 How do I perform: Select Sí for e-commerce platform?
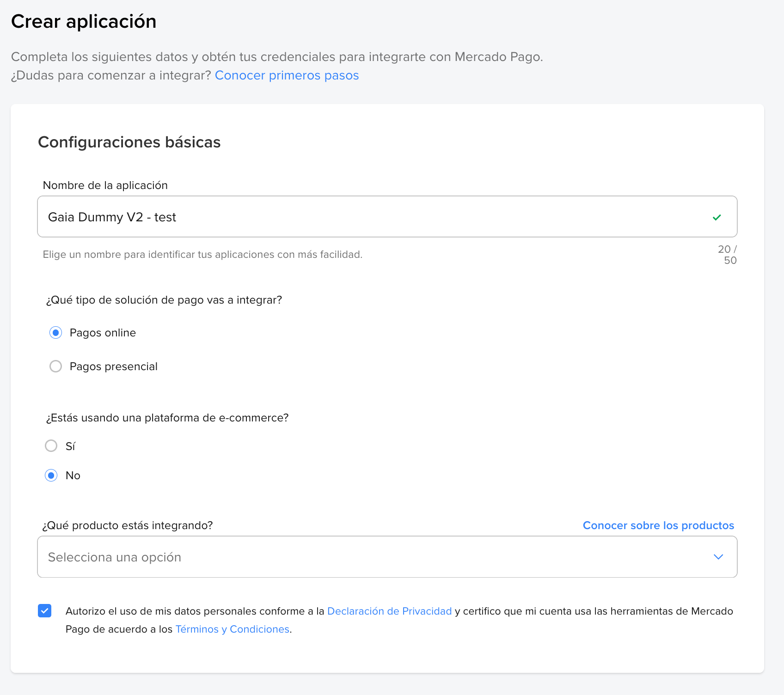click(x=51, y=446)
